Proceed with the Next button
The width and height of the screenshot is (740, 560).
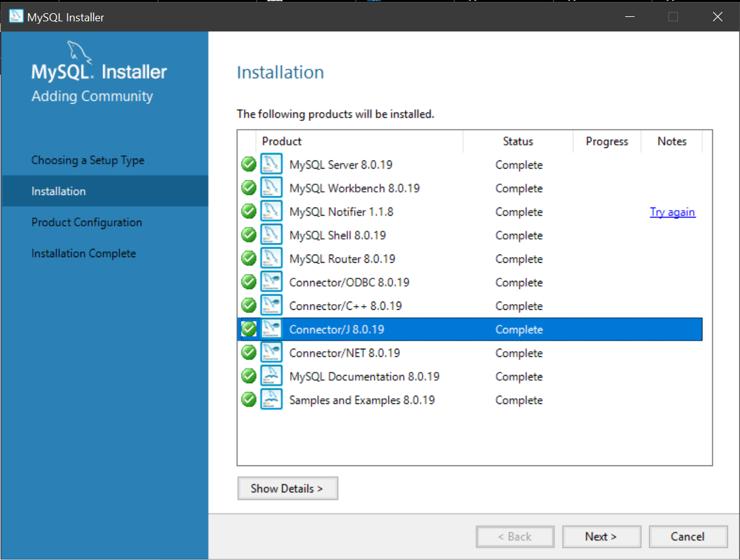pos(601,536)
